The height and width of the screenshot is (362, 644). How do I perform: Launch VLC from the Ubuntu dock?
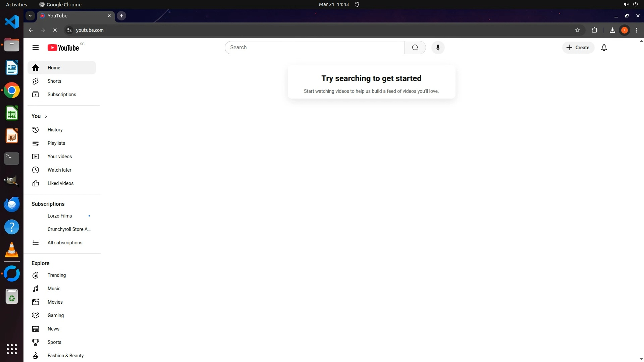pos(12,250)
